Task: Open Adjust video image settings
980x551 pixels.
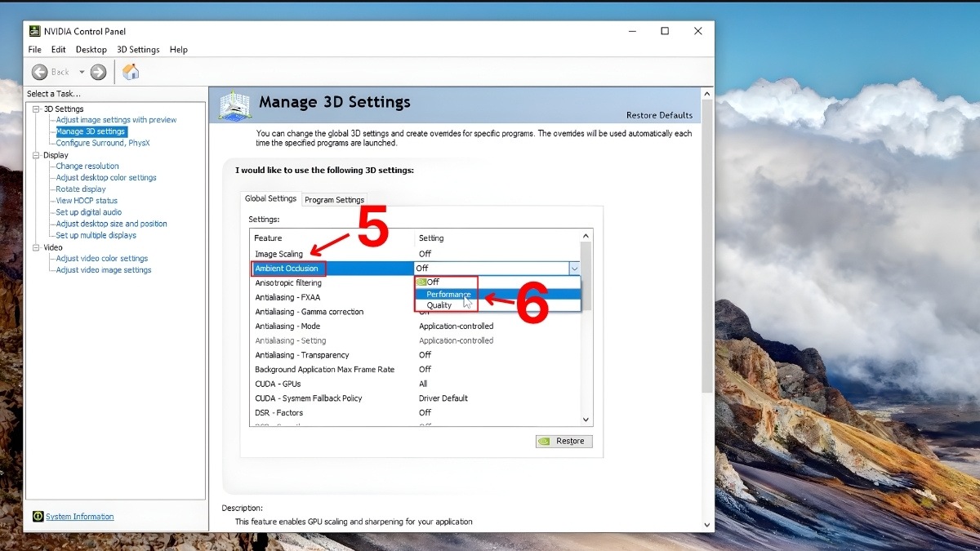Action: (x=104, y=270)
